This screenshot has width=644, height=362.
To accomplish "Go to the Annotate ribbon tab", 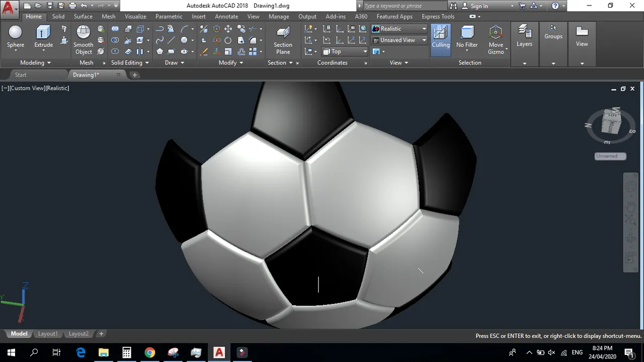I will [x=226, y=17].
